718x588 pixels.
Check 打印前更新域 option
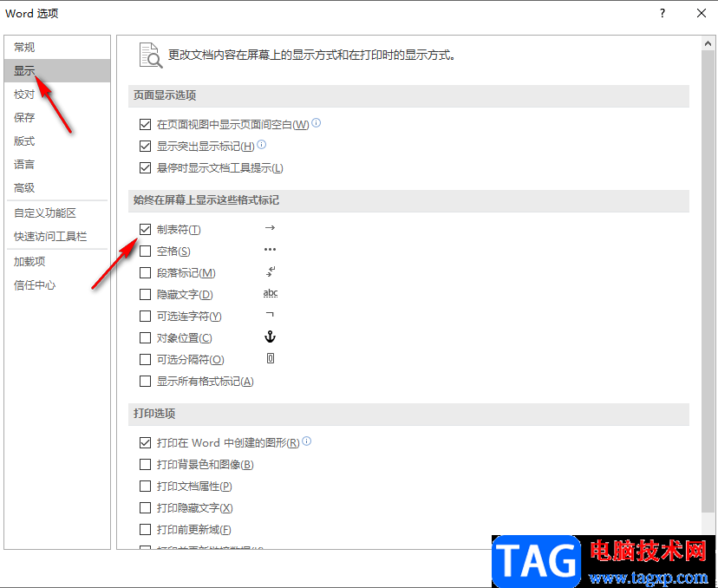[x=145, y=529]
